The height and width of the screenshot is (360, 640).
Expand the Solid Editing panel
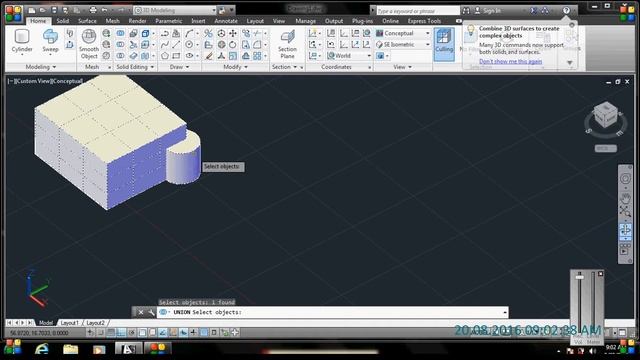135,67
